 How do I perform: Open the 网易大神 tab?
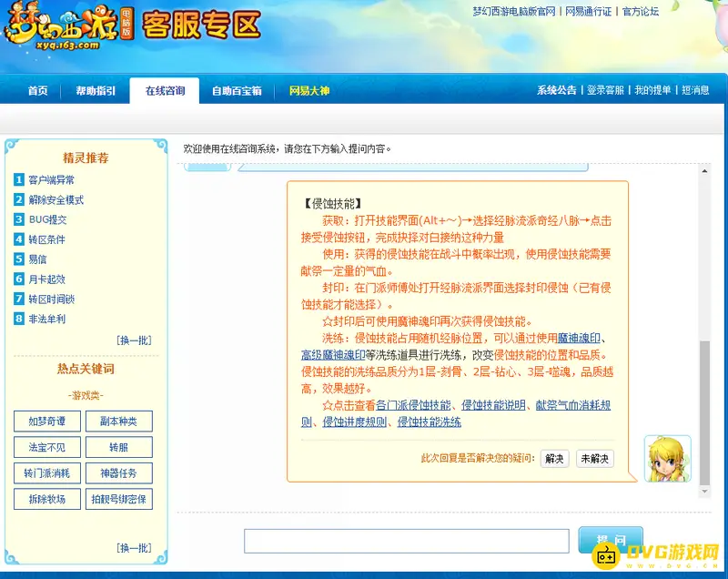(309, 90)
